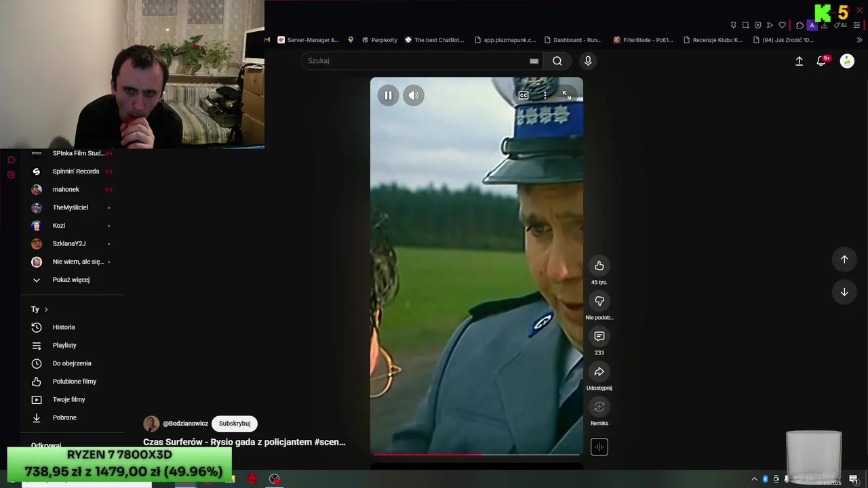Toggle closed captions on the video
This screenshot has width=868, height=488.
(x=524, y=96)
